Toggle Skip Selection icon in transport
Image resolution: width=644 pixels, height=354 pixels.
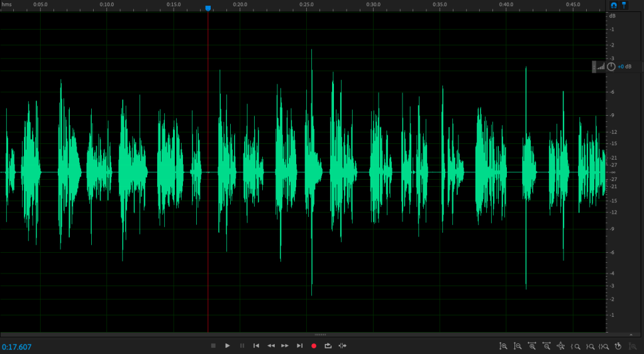[x=343, y=346]
